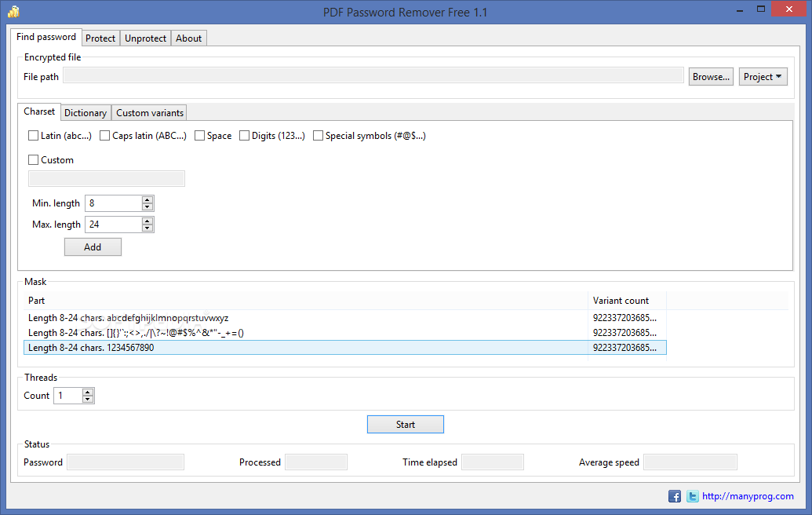Tick the Space checkbox
The image size is (812, 515).
click(x=199, y=136)
